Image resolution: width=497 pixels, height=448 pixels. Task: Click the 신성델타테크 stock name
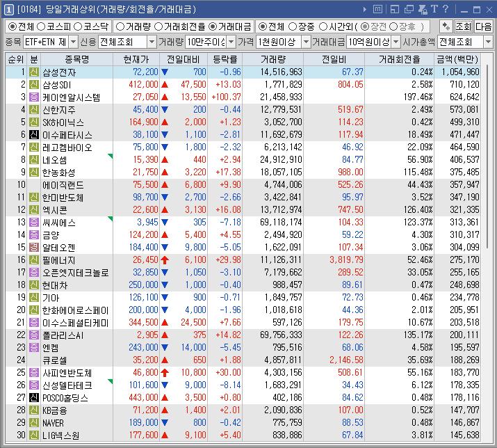coord(67,385)
